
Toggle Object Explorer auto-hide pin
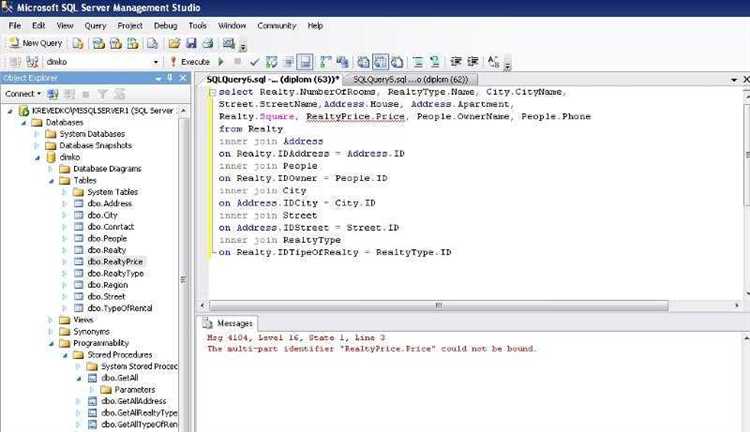(171, 78)
